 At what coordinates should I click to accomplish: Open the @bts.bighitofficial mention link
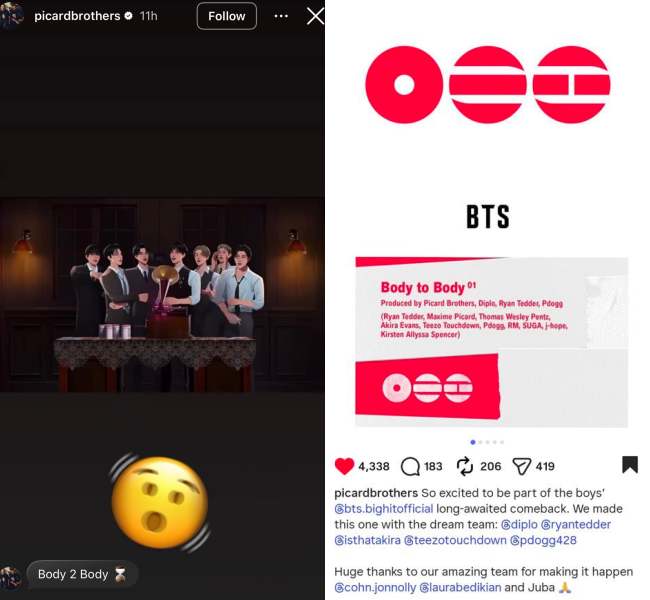tap(383, 509)
